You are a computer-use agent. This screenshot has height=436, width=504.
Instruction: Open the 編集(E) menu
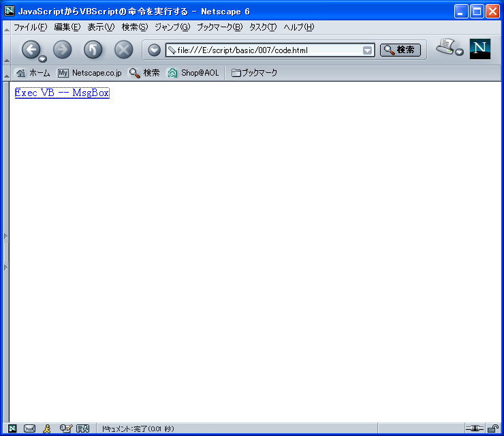[x=67, y=27]
